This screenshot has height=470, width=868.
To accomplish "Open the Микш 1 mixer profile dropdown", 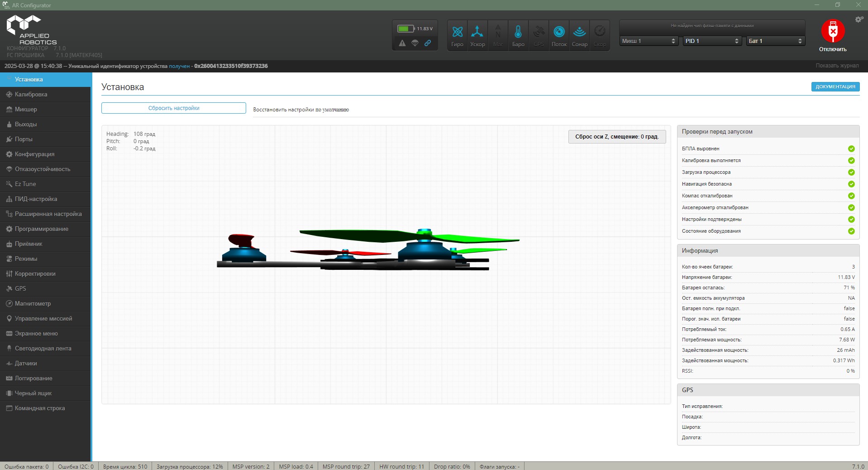I will click(x=649, y=41).
